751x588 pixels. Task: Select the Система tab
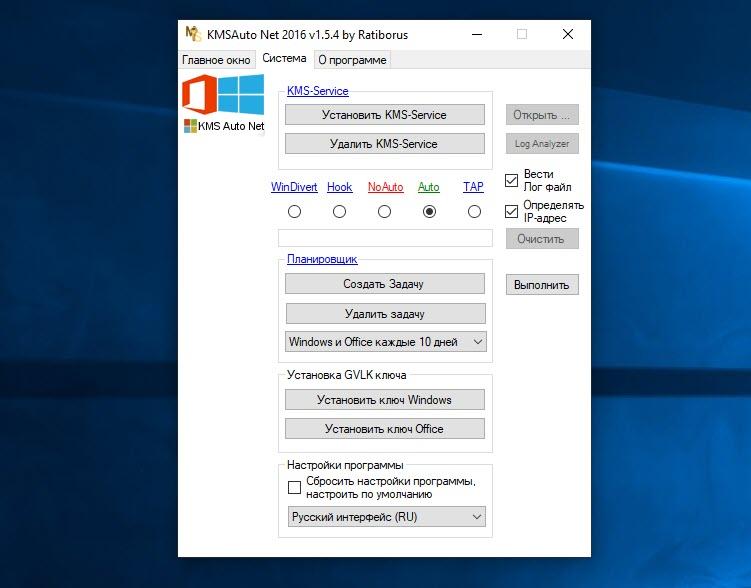[x=284, y=58]
